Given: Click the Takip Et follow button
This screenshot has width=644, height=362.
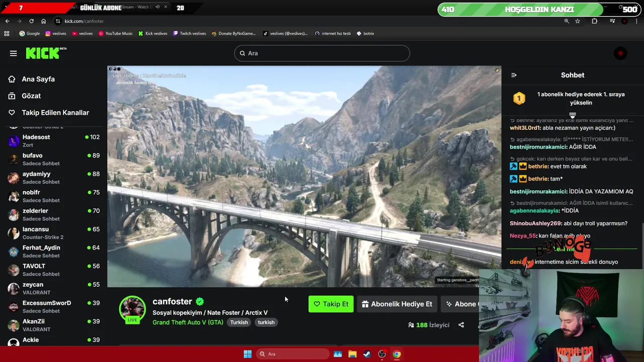Looking at the screenshot, I should 331,304.
